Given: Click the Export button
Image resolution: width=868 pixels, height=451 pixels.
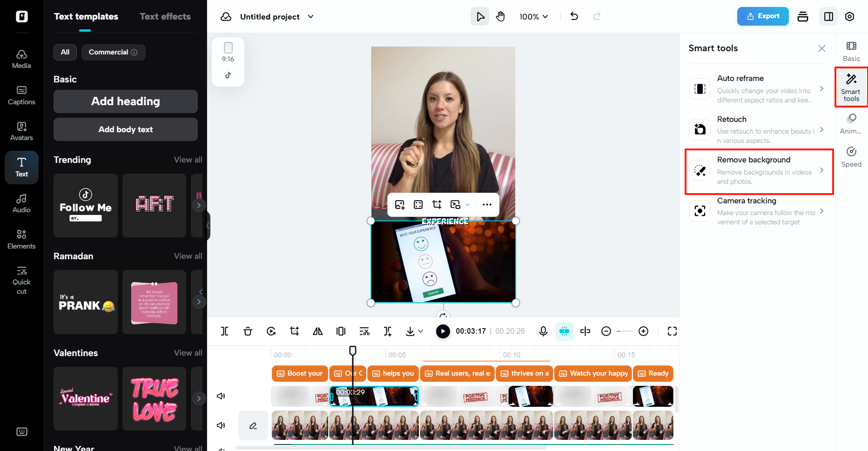Looking at the screenshot, I should pyautogui.click(x=763, y=16).
